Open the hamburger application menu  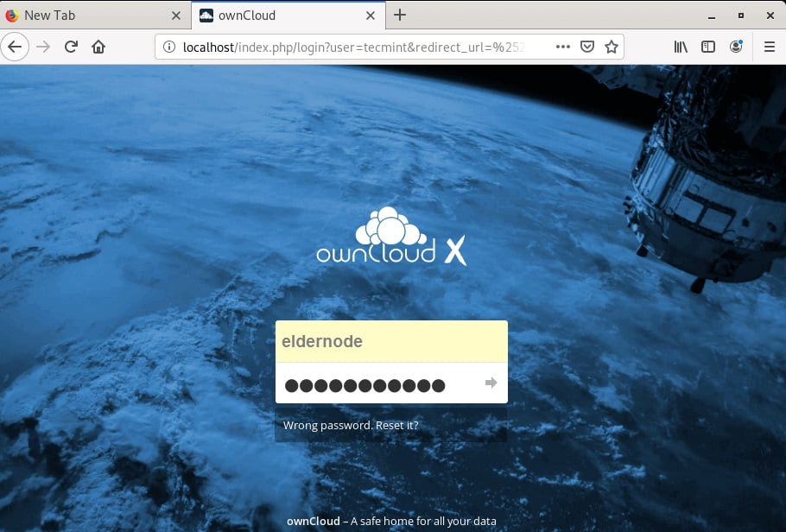pyautogui.click(x=769, y=47)
